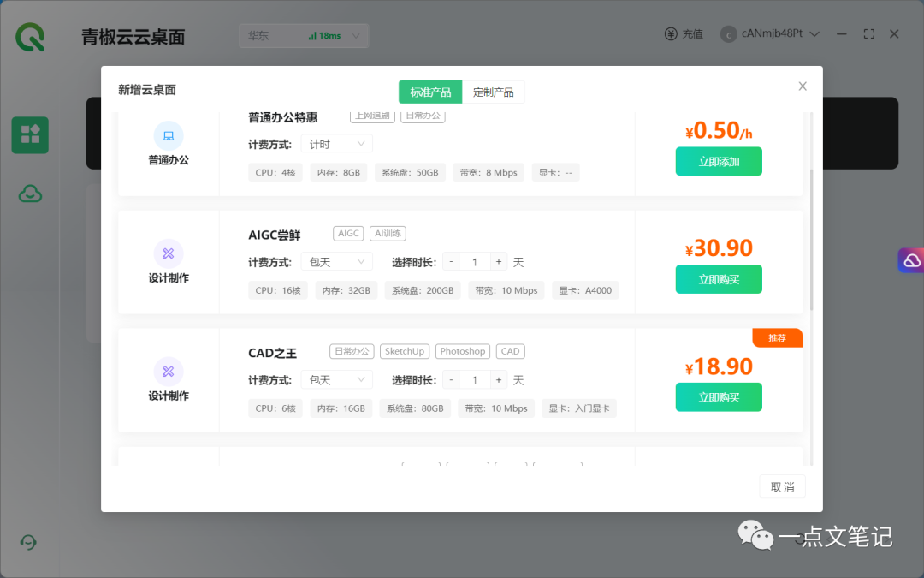Click the floating purple cloud icon
This screenshot has width=924, height=578.
point(911,260)
